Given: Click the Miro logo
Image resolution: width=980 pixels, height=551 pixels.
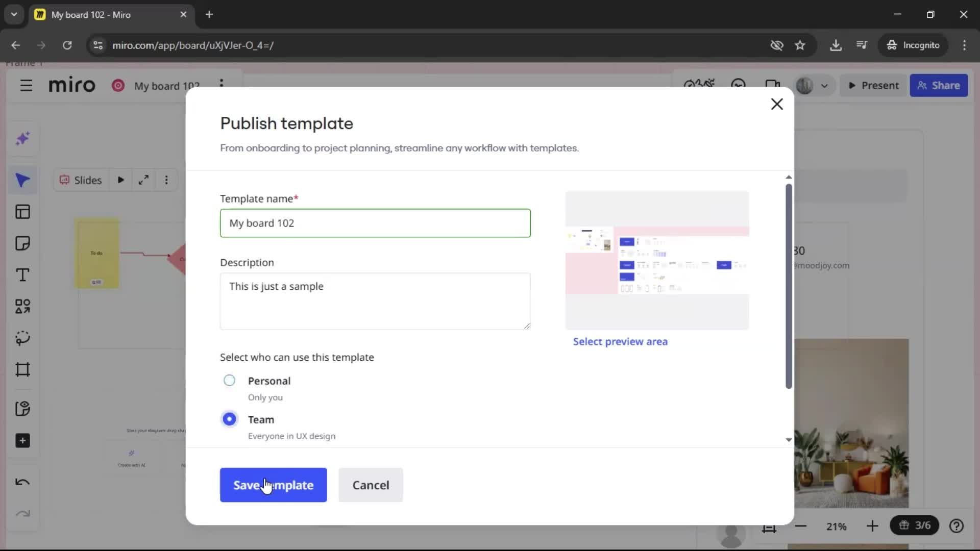Looking at the screenshot, I should coord(72,85).
